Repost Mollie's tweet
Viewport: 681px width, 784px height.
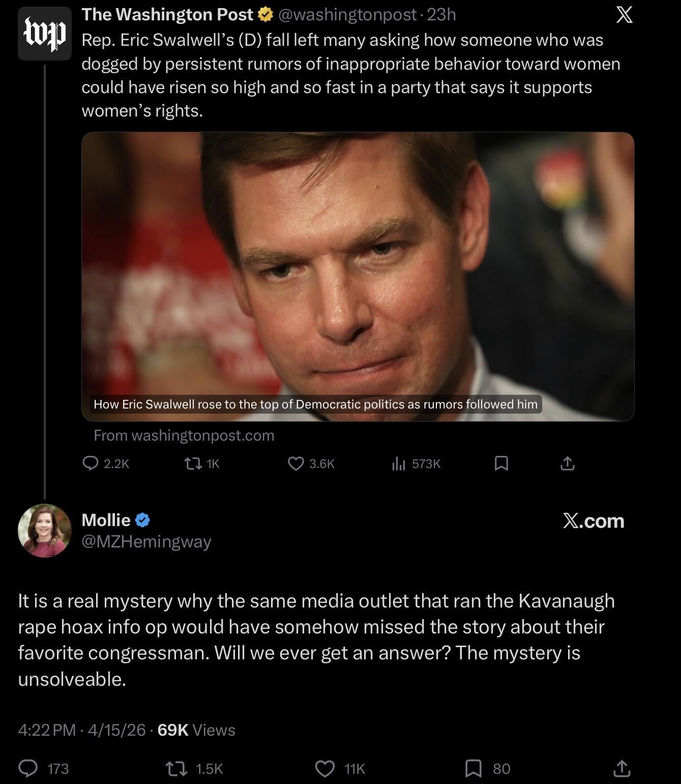176,768
